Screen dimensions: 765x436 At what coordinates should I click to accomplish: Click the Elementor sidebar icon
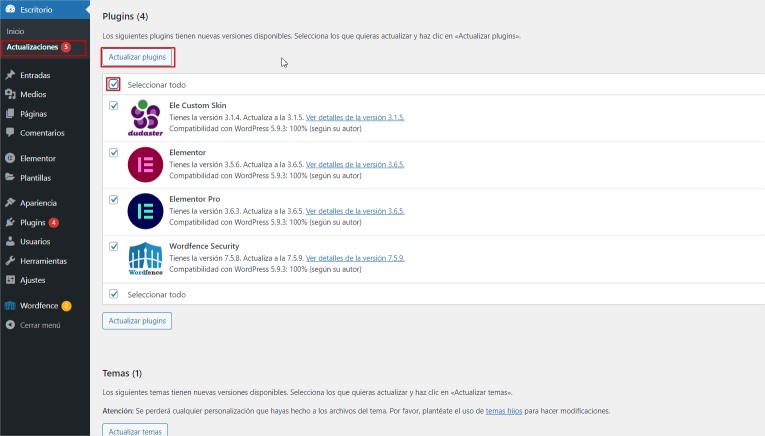(x=10, y=158)
